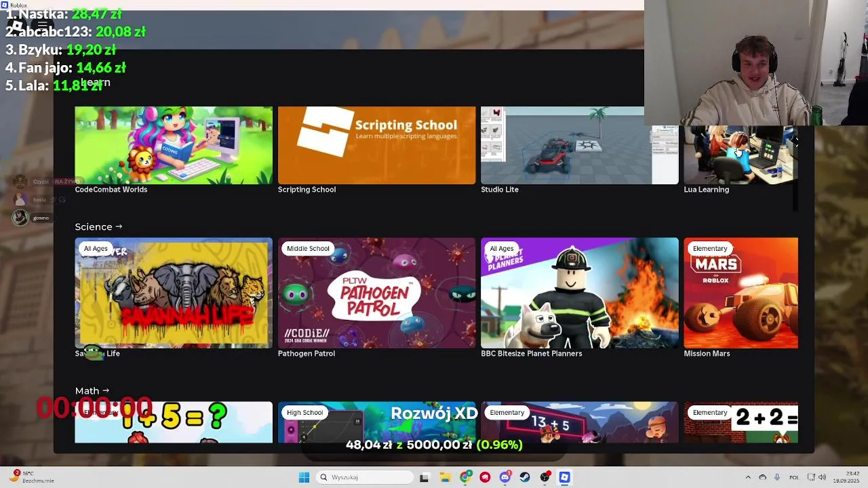Click the CodeCombat Worlds title text
Viewport: 868px width, 488px height.
click(x=111, y=190)
